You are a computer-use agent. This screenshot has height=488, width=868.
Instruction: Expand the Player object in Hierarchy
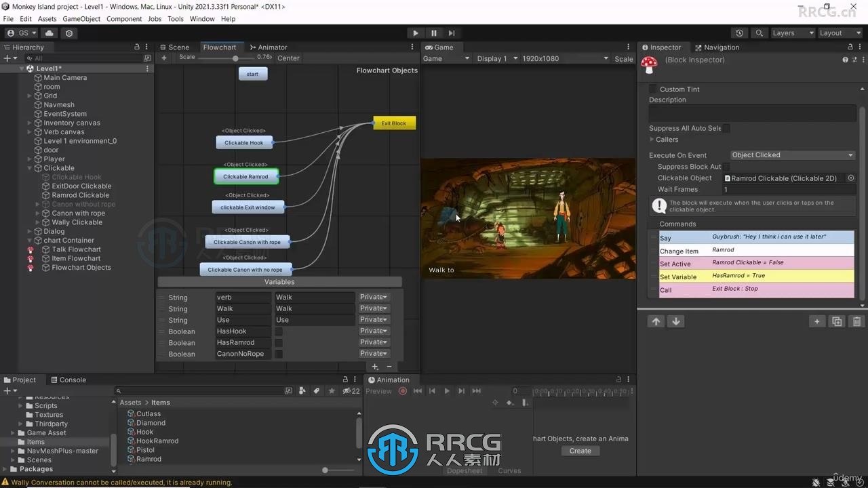[30, 159]
